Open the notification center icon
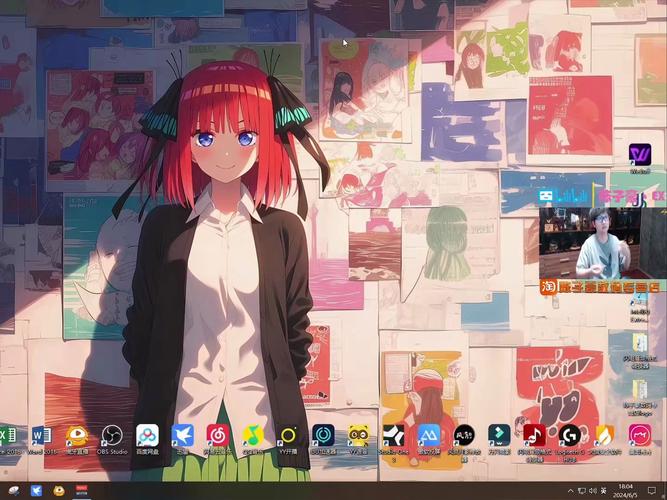Screen dimensions: 667x500 pos(652,491)
